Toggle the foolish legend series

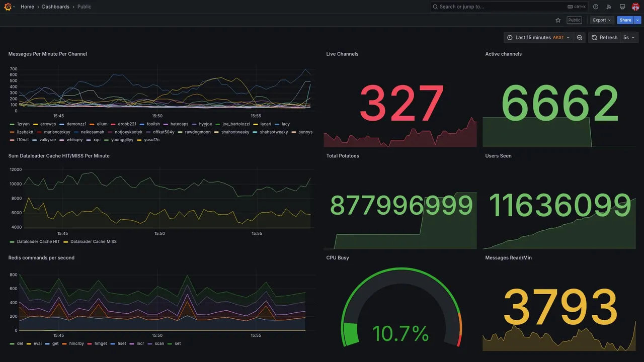click(x=153, y=124)
